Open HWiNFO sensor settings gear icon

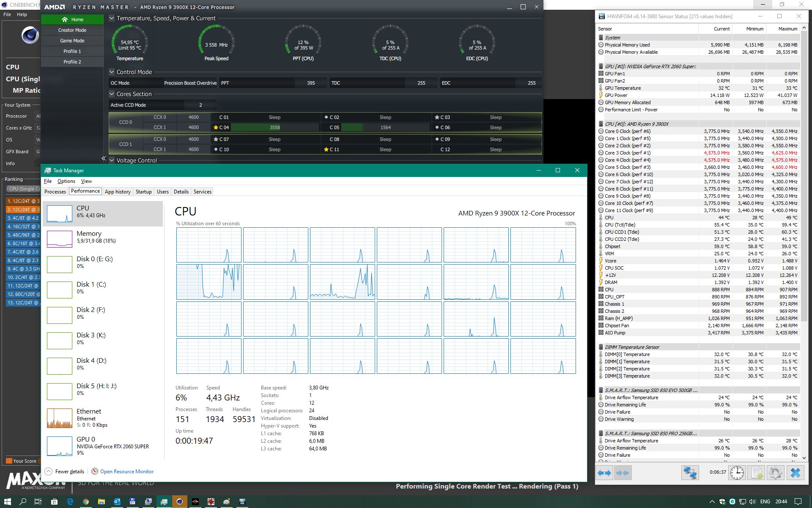pos(776,473)
